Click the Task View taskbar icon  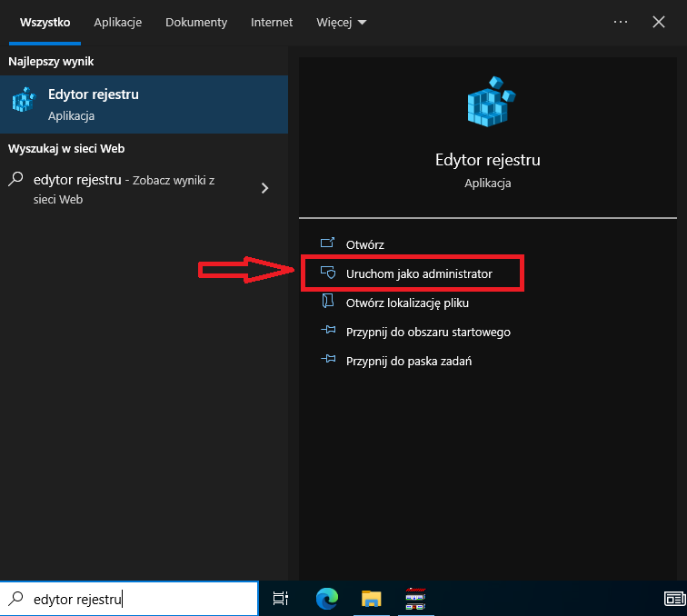click(281, 598)
